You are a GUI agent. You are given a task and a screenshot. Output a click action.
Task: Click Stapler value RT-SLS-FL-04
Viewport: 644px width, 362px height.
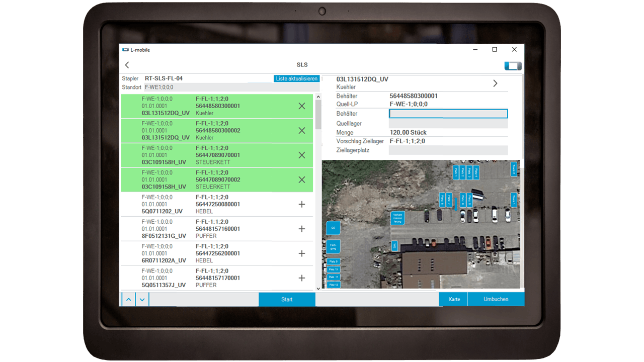point(164,78)
